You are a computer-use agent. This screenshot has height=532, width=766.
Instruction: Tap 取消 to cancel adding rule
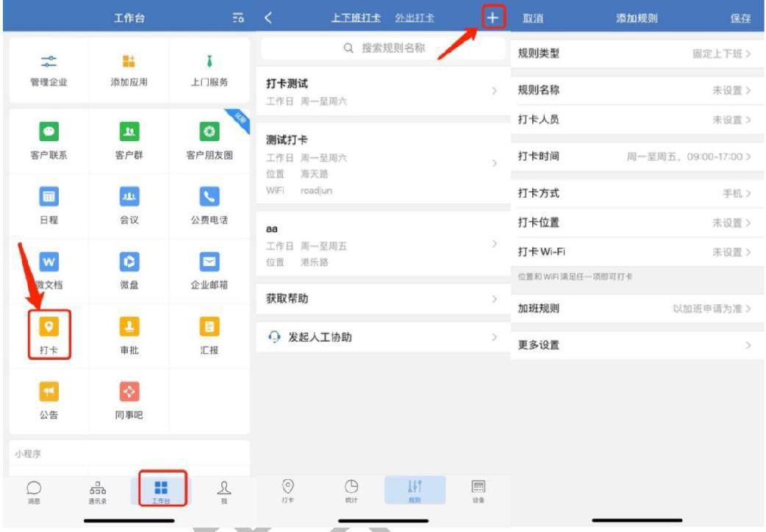click(533, 18)
